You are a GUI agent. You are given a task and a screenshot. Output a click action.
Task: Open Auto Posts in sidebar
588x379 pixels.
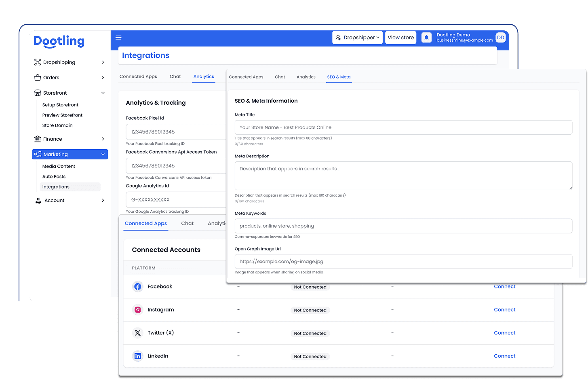(54, 177)
